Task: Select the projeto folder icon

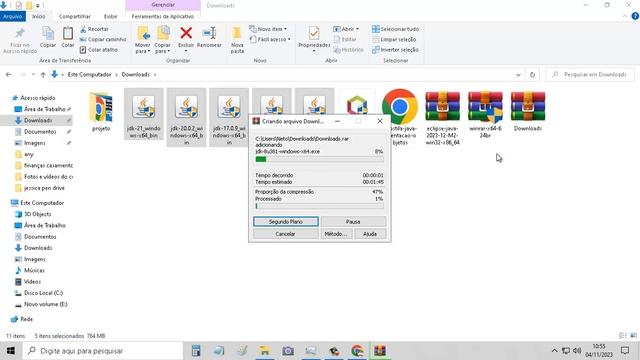Action: click(x=101, y=107)
